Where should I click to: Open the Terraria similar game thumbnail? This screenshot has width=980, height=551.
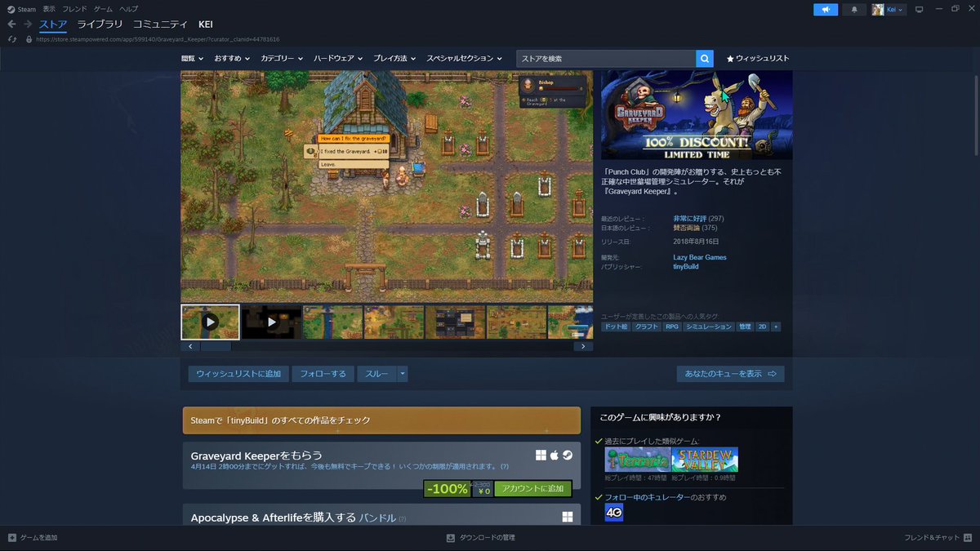tap(638, 460)
